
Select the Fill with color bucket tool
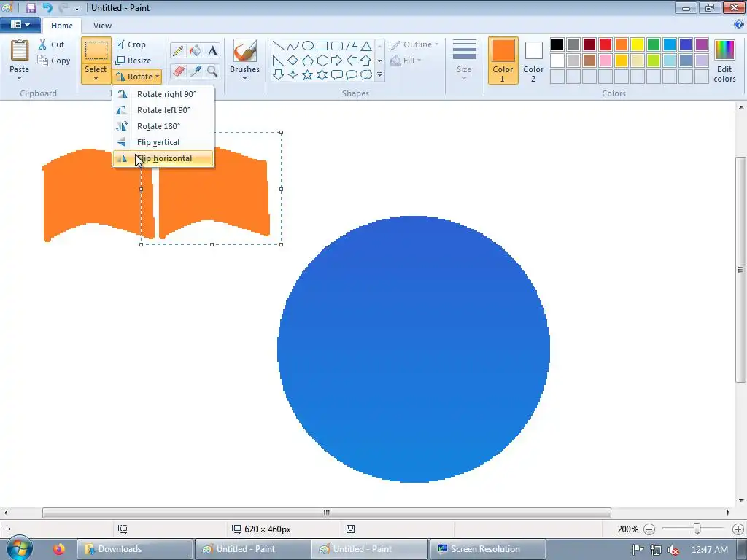pyautogui.click(x=196, y=50)
